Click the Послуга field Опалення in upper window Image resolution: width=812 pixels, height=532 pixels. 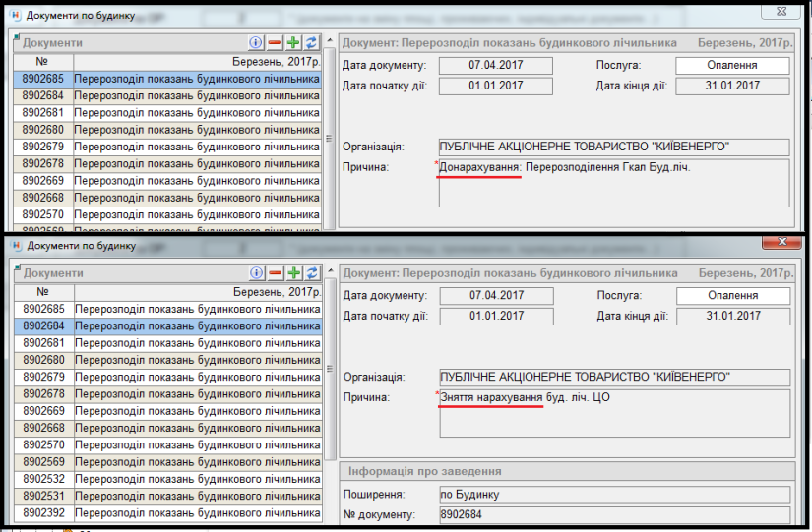tap(731, 65)
